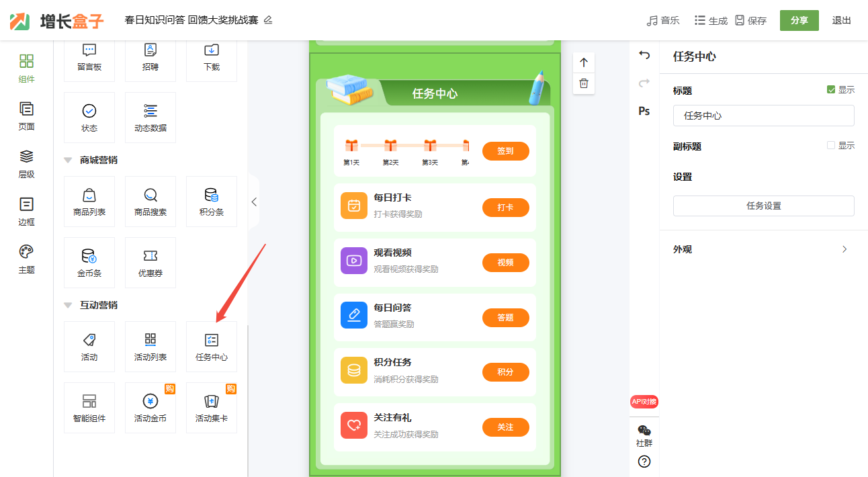Open the 社群 community WeChat icon
This screenshot has width=868, height=477.
pyautogui.click(x=644, y=435)
